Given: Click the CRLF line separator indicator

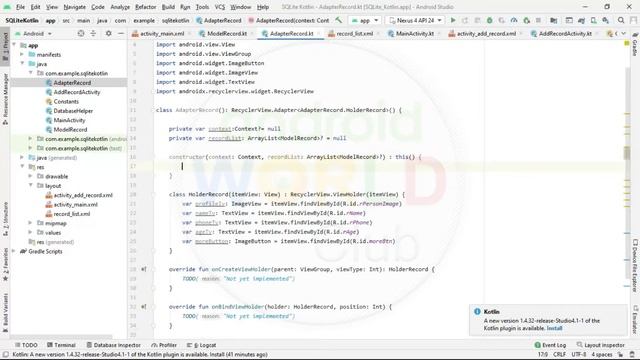Looking at the screenshot, I should pyautogui.click(x=559, y=354).
